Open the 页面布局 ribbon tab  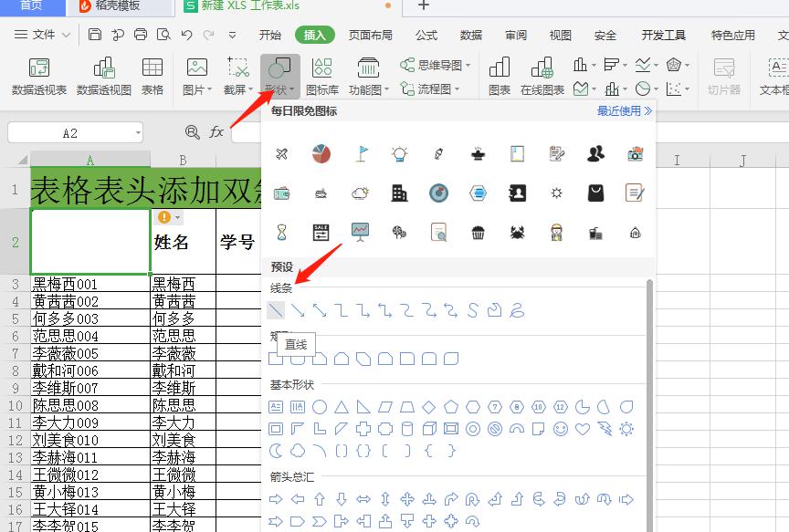click(x=371, y=35)
